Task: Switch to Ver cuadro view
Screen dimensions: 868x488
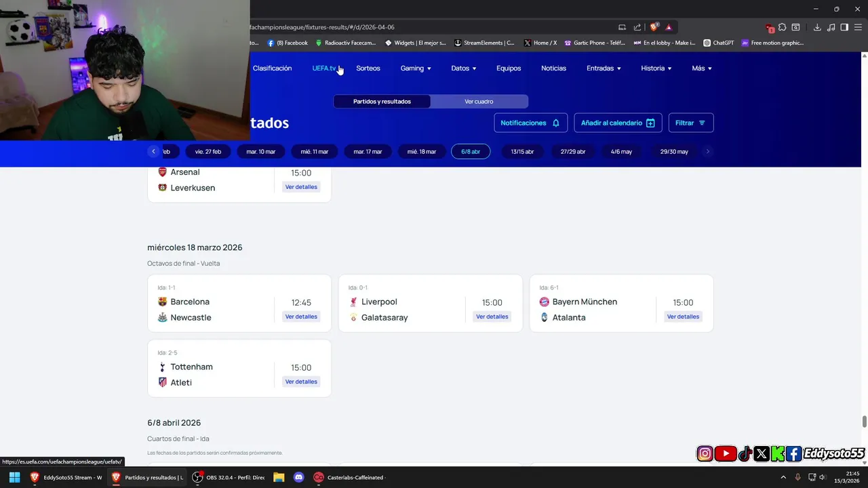Action: tap(479, 102)
